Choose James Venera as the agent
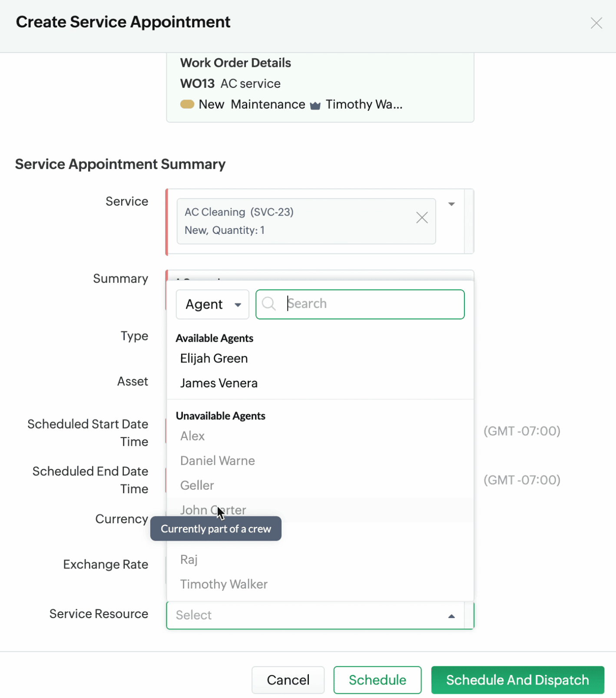 tap(219, 383)
